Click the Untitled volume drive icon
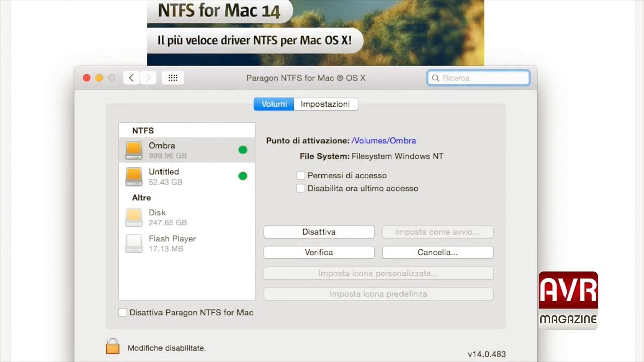This screenshot has height=362, width=644. [134, 176]
